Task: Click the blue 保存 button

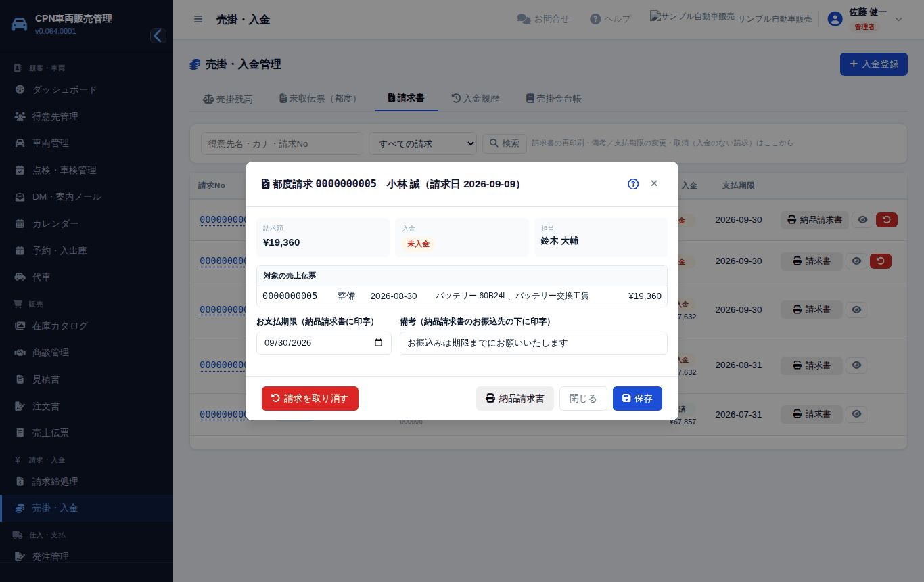Action: pyautogui.click(x=637, y=399)
